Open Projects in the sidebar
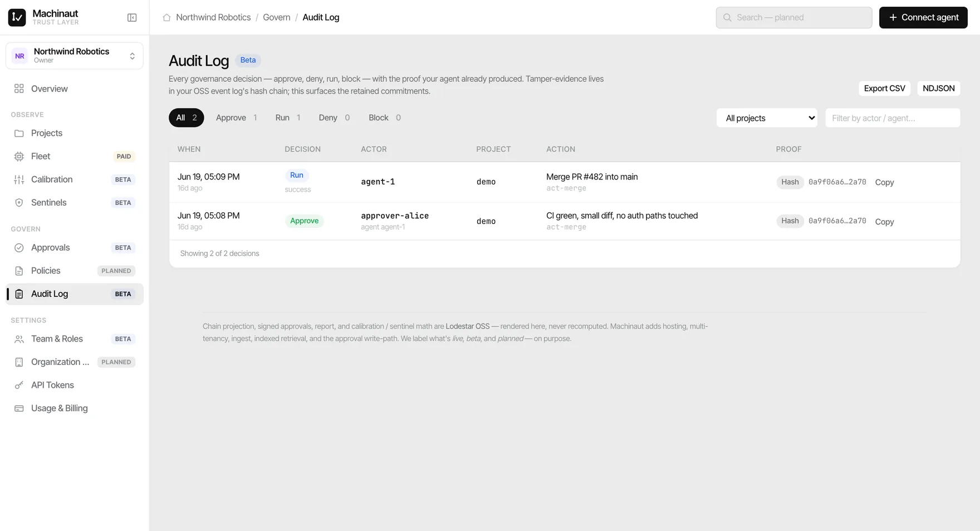Viewport: 980px width, 531px height. (75, 133)
